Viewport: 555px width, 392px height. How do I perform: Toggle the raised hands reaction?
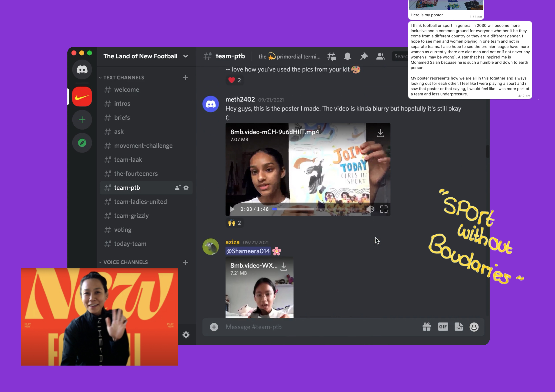pyautogui.click(x=235, y=223)
